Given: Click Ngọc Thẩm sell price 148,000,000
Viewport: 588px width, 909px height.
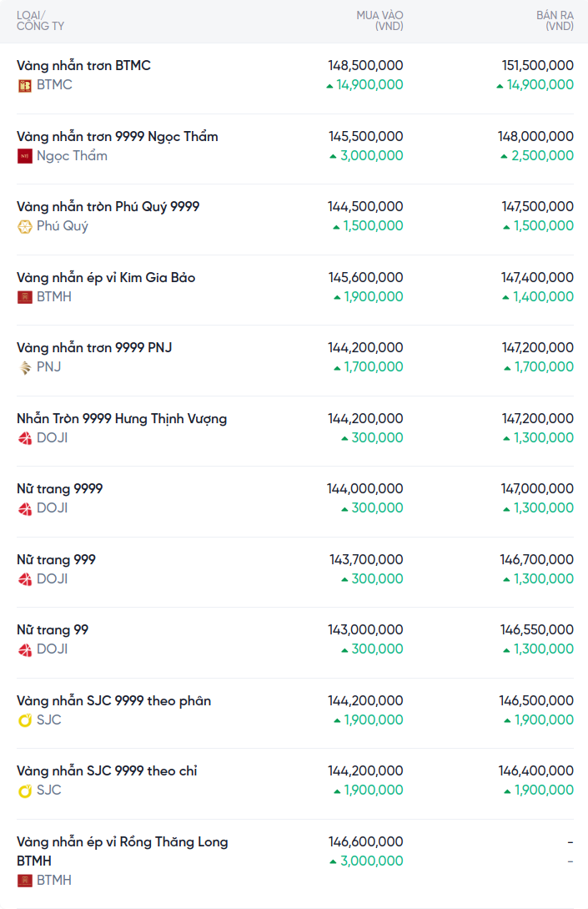Looking at the screenshot, I should tap(535, 136).
